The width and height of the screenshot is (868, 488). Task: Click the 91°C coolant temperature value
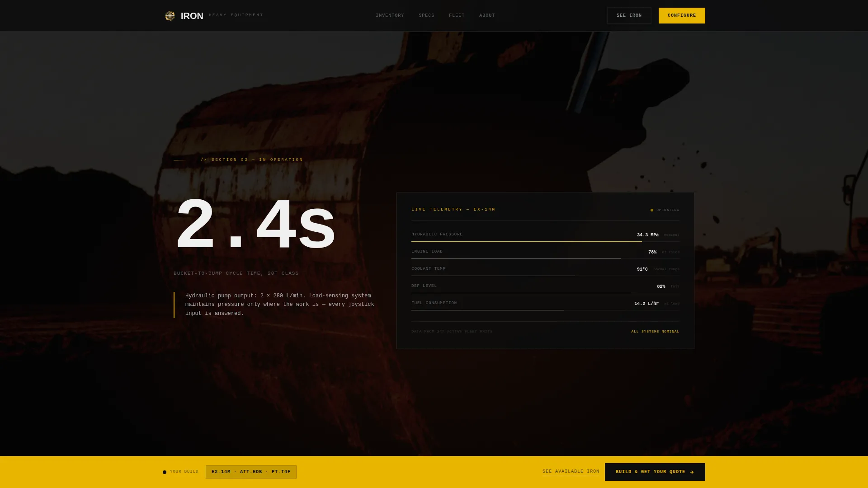642,269
